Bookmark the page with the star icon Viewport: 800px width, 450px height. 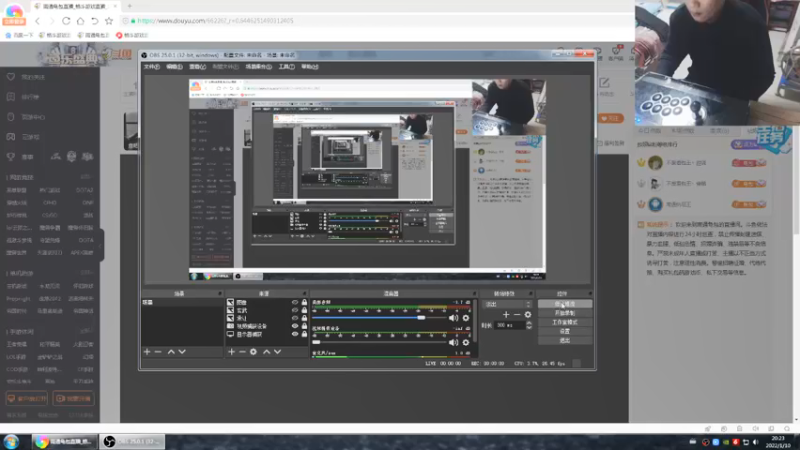(x=109, y=21)
